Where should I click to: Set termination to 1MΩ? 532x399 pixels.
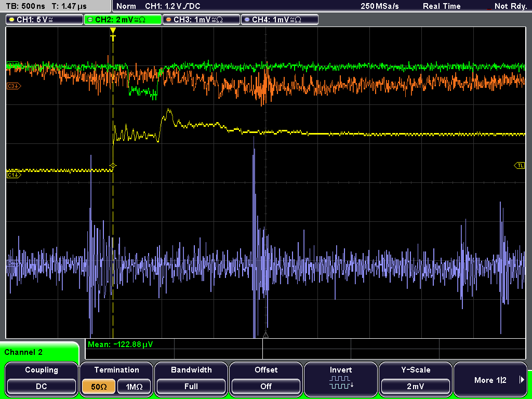point(134,387)
